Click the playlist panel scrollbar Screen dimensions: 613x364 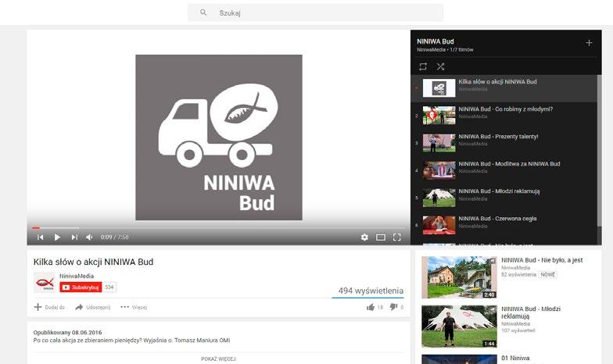[x=599, y=150]
